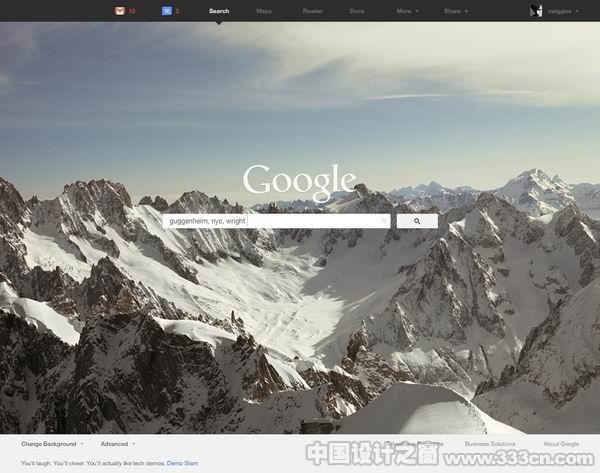Open the Maps tab

click(264, 11)
